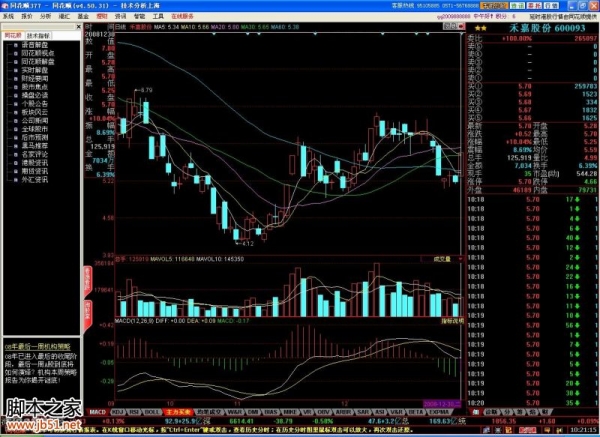Viewport: 600px width, 437px height.
Task: Switch to the W&R indicator tab
Action: point(234,412)
